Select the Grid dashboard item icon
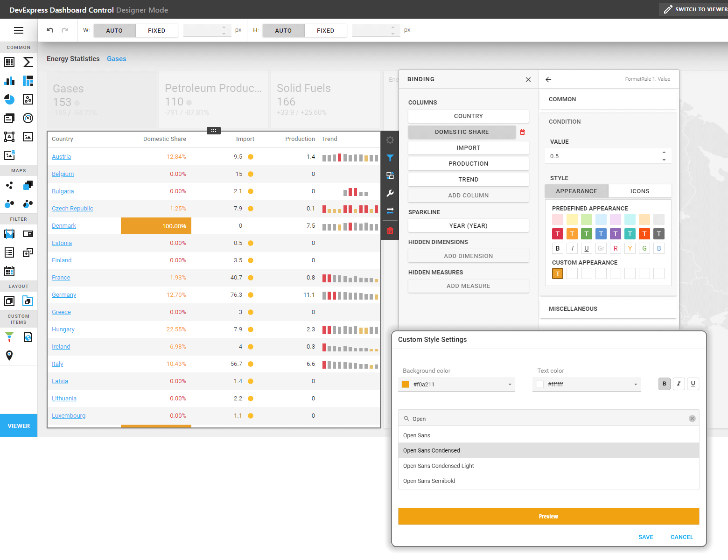 coord(9,62)
